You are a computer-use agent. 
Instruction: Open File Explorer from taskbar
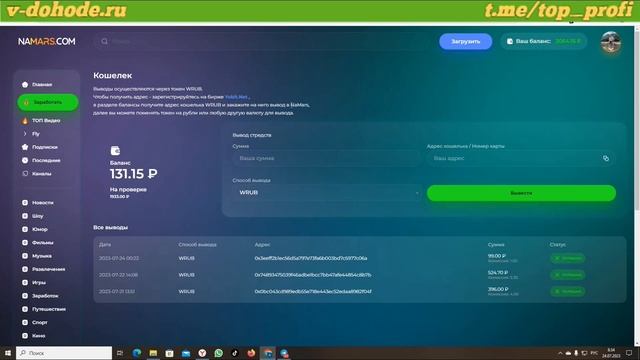(153, 353)
